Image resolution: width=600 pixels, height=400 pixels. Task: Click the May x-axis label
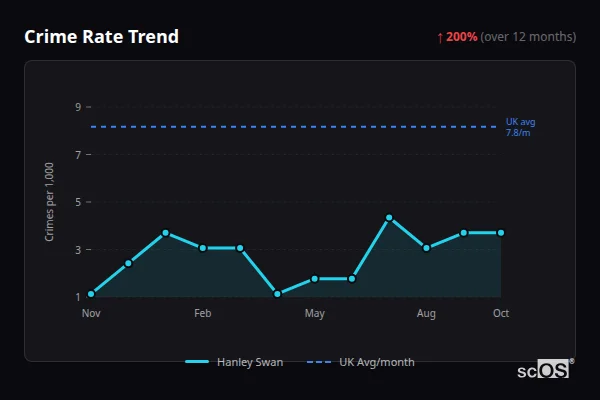[x=315, y=313]
